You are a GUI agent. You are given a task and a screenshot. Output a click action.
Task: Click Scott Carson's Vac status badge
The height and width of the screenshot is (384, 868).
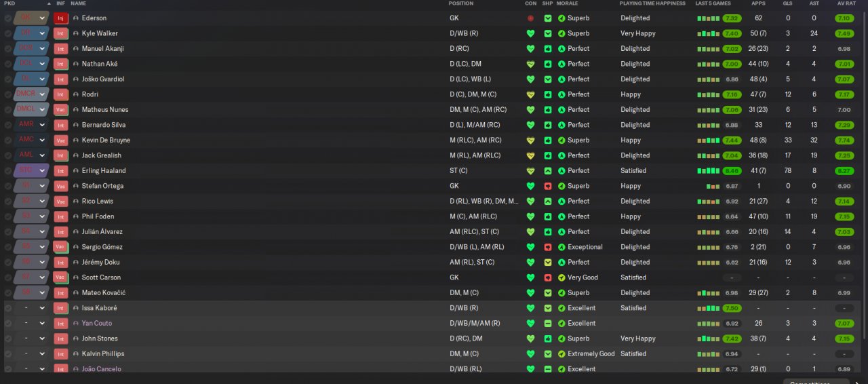[x=61, y=277]
